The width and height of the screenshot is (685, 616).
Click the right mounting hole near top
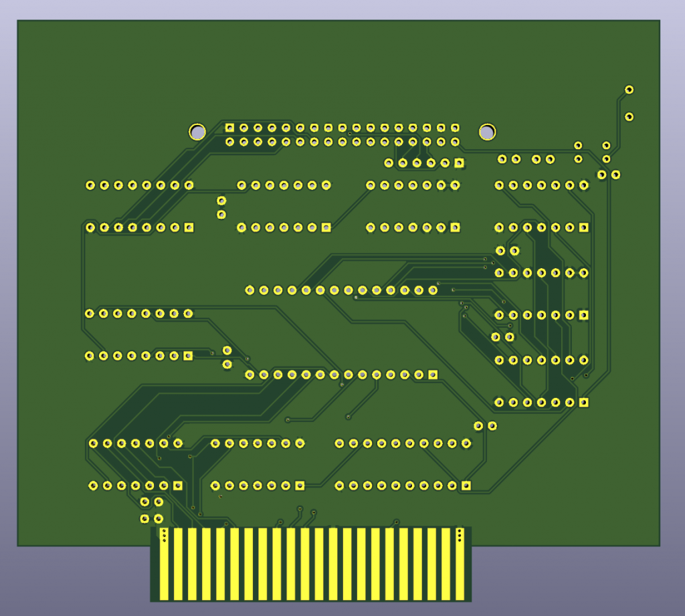click(488, 131)
